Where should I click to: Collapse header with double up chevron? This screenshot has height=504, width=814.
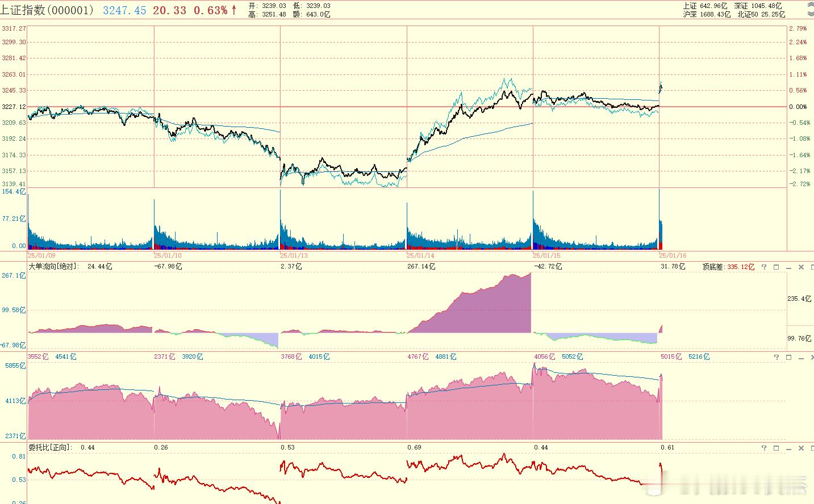[x=810, y=6]
